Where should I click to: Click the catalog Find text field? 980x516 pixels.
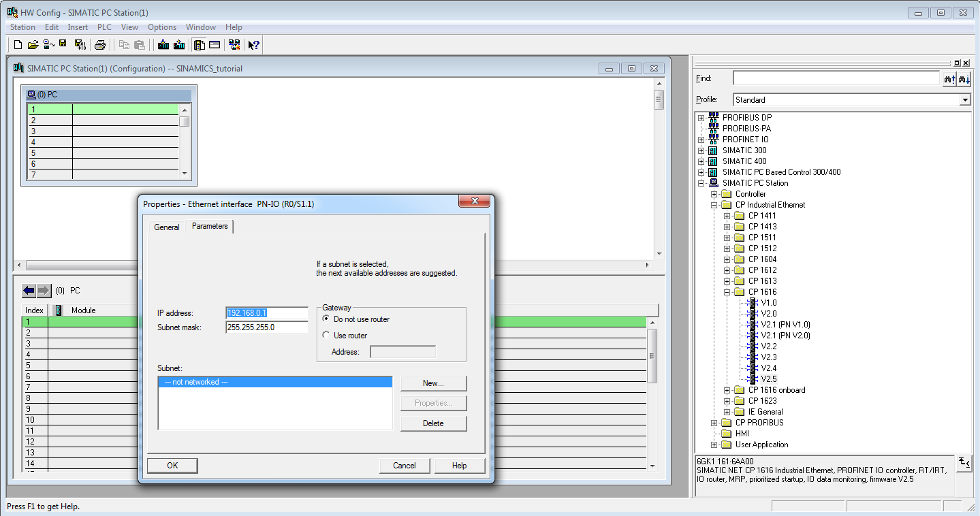(x=836, y=79)
